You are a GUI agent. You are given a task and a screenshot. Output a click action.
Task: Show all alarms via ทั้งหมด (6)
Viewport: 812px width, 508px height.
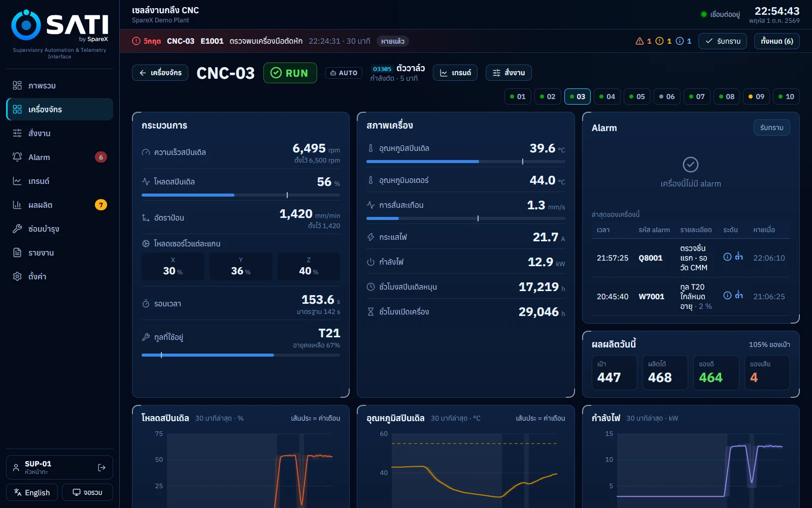pos(777,41)
